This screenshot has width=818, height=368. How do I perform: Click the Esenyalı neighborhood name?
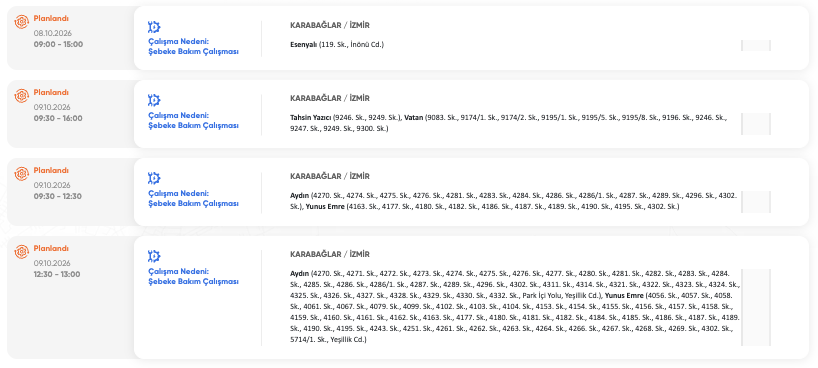(304, 45)
